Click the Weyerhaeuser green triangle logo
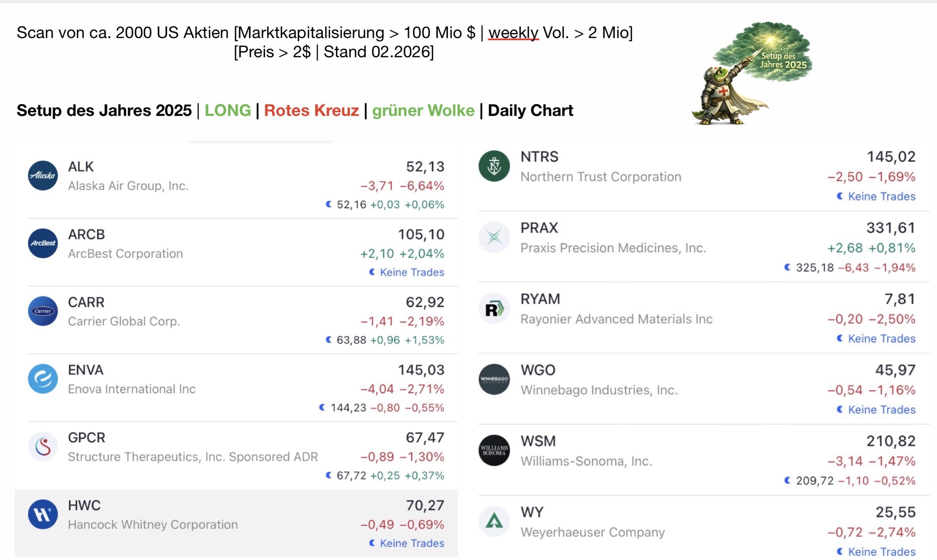 tap(494, 521)
